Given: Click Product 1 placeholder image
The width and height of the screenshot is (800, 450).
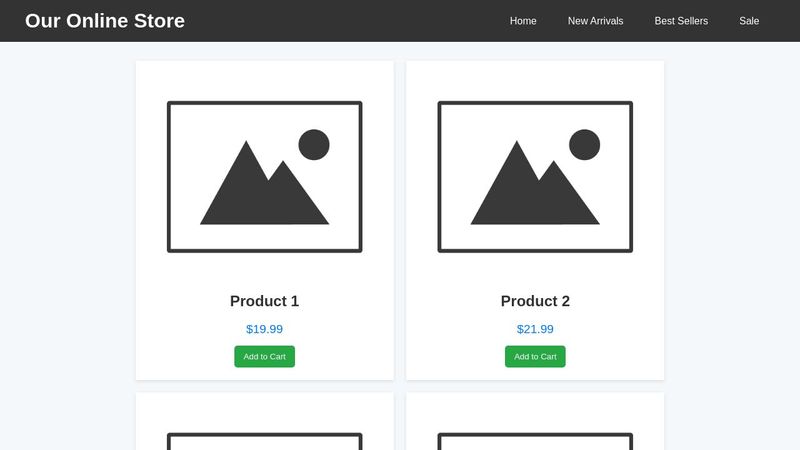Looking at the screenshot, I should click(x=264, y=177).
